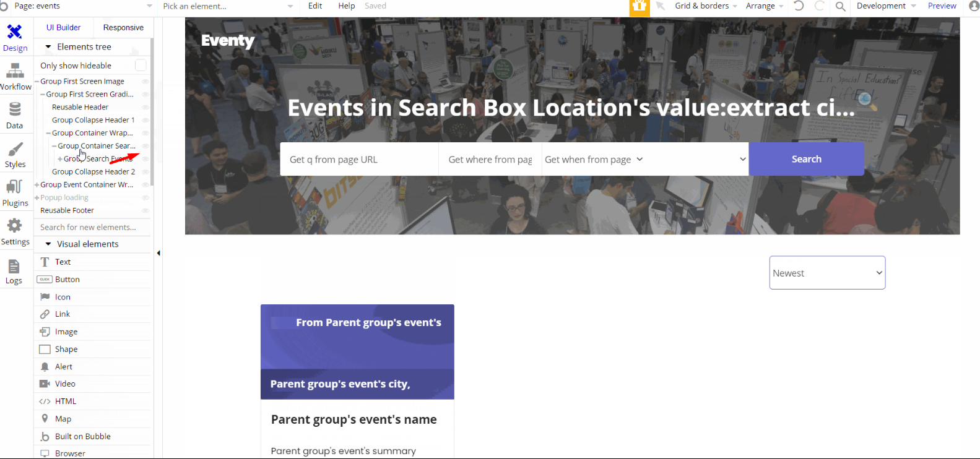Collapse the Elements tree section

tap(48, 47)
